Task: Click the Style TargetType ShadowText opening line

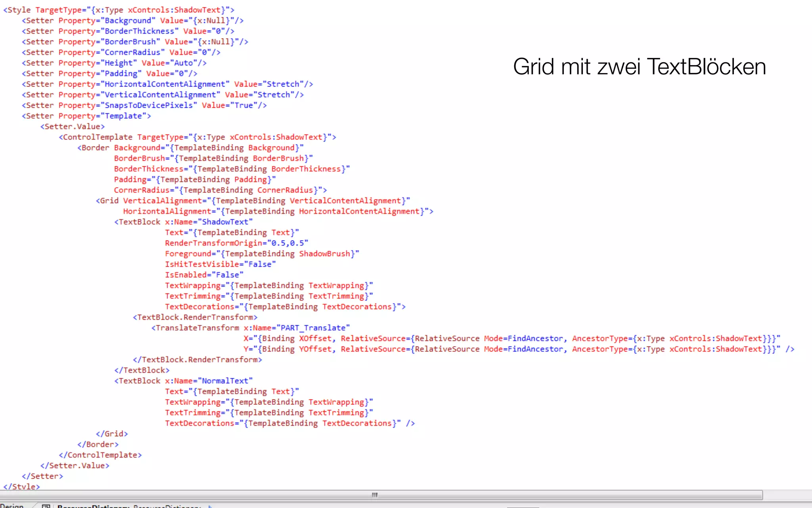Action: click(119, 10)
